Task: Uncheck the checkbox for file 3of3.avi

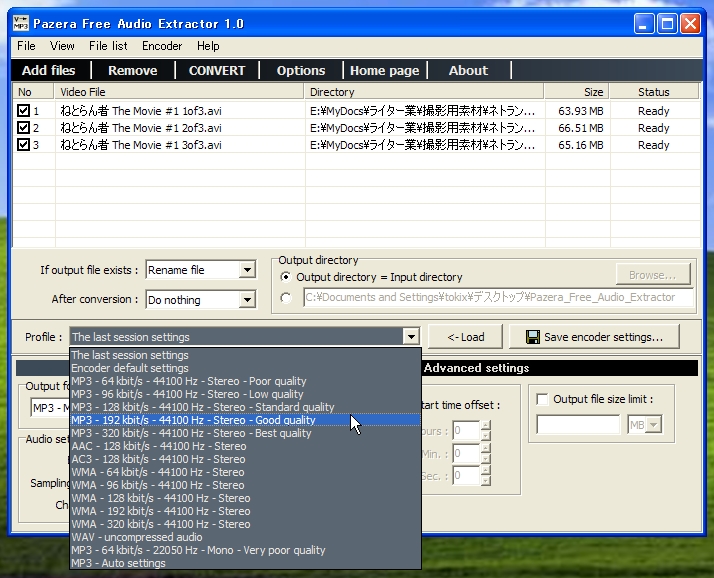Action: (x=23, y=145)
